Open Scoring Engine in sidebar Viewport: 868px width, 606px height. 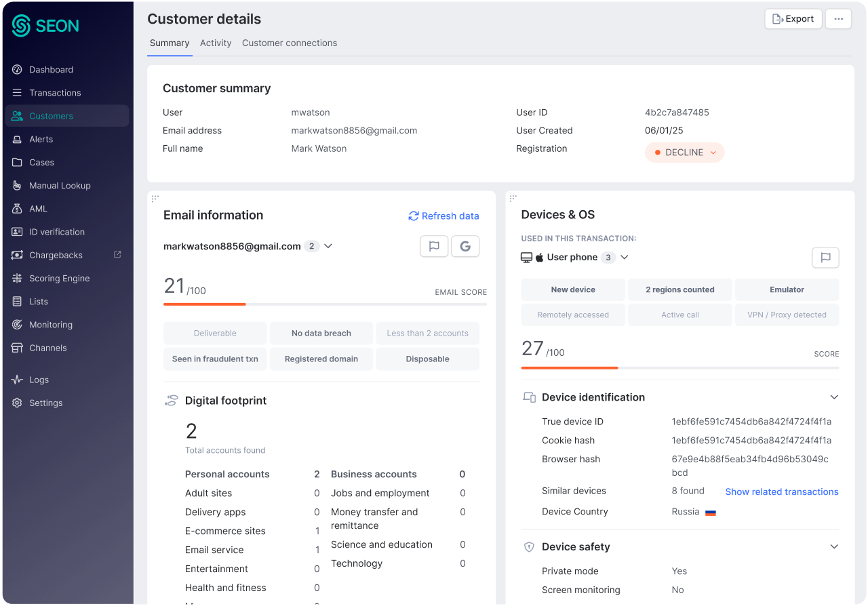click(59, 278)
